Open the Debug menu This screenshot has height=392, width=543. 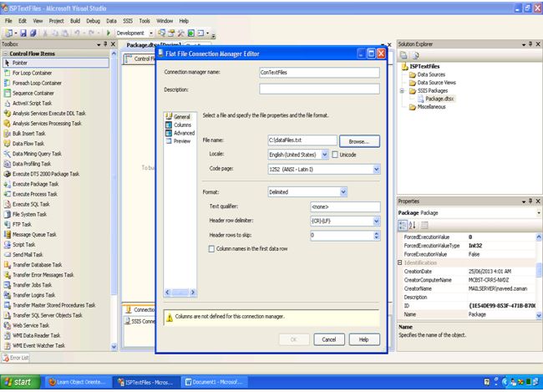[x=93, y=21]
